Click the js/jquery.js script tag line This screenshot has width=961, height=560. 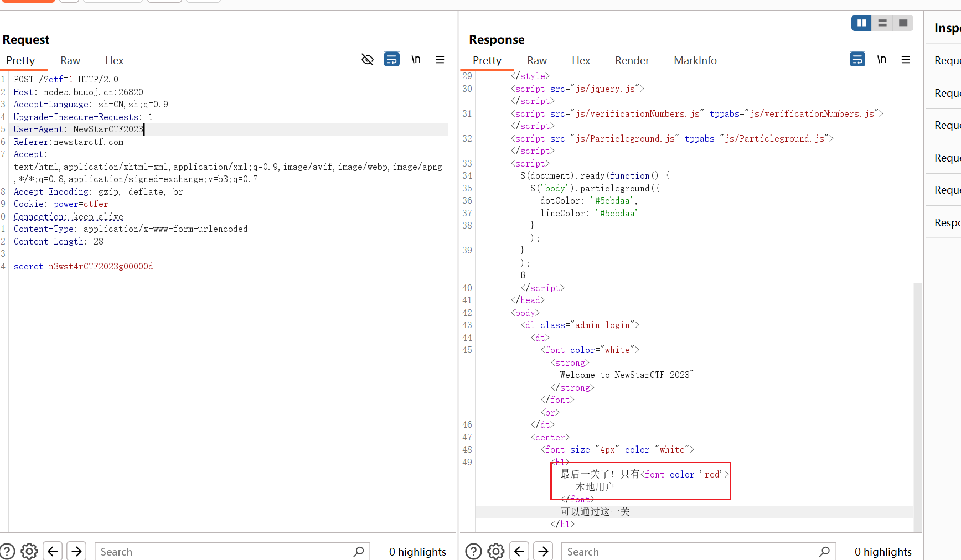point(577,89)
